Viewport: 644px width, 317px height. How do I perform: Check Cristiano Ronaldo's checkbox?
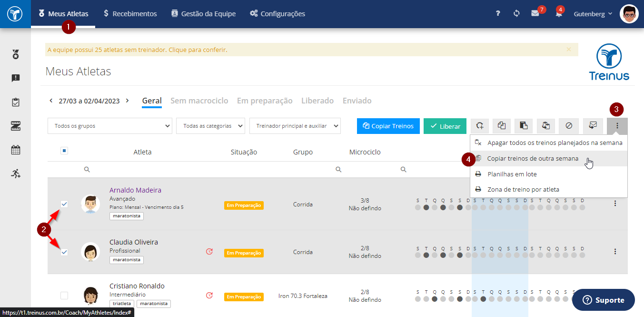pyautogui.click(x=64, y=296)
